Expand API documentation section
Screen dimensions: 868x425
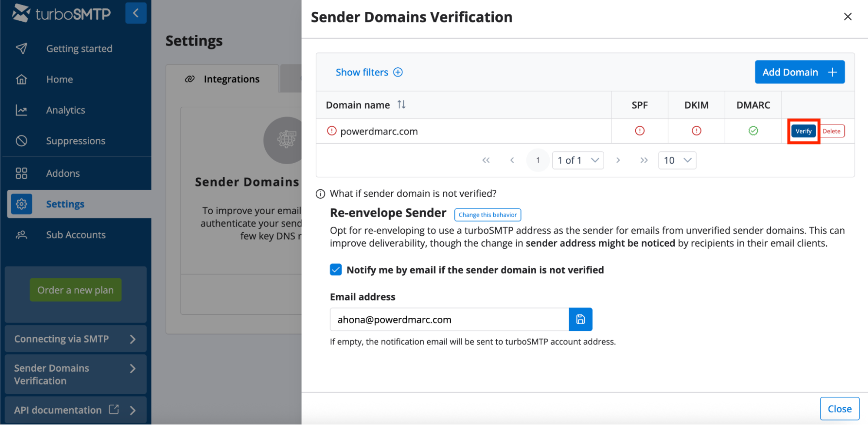tap(76, 410)
